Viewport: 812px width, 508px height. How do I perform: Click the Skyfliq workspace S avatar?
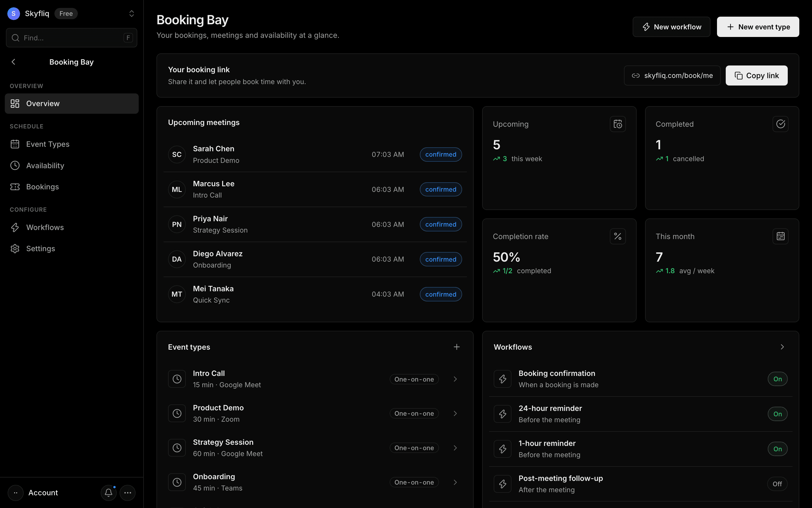pyautogui.click(x=14, y=14)
